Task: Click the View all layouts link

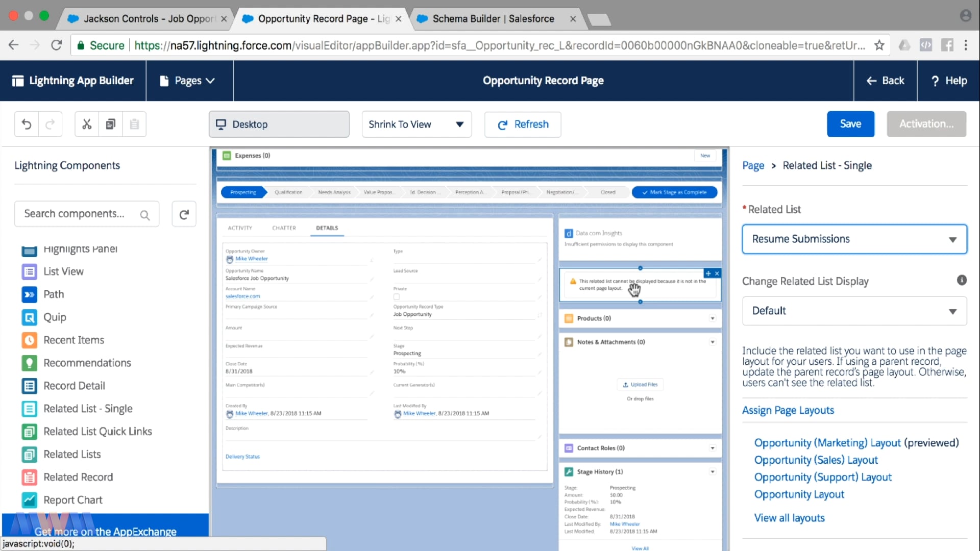Action: [x=789, y=517]
